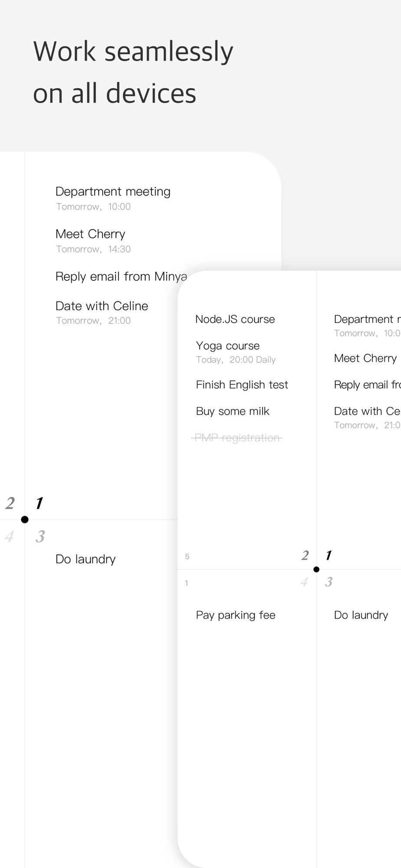Viewport: 401px width, 868px height.
Task: Click Tomorrow, 14:30 time under Meet Cherry
Action: click(x=93, y=249)
